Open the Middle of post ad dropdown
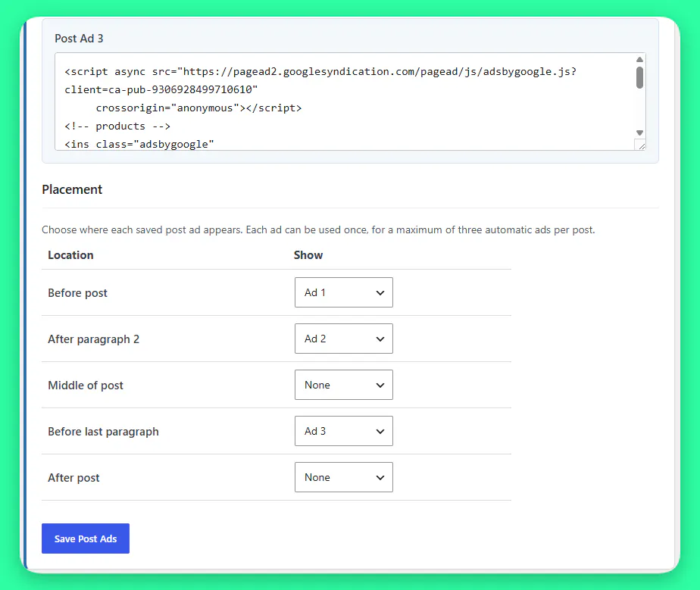Image resolution: width=700 pixels, height=590 pixels. coord(344,385)
